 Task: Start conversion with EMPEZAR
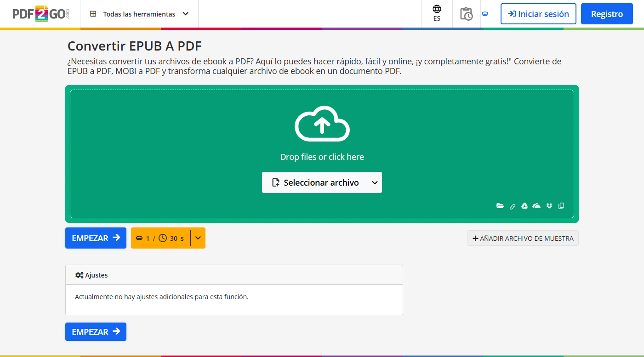tap(96, 238)
